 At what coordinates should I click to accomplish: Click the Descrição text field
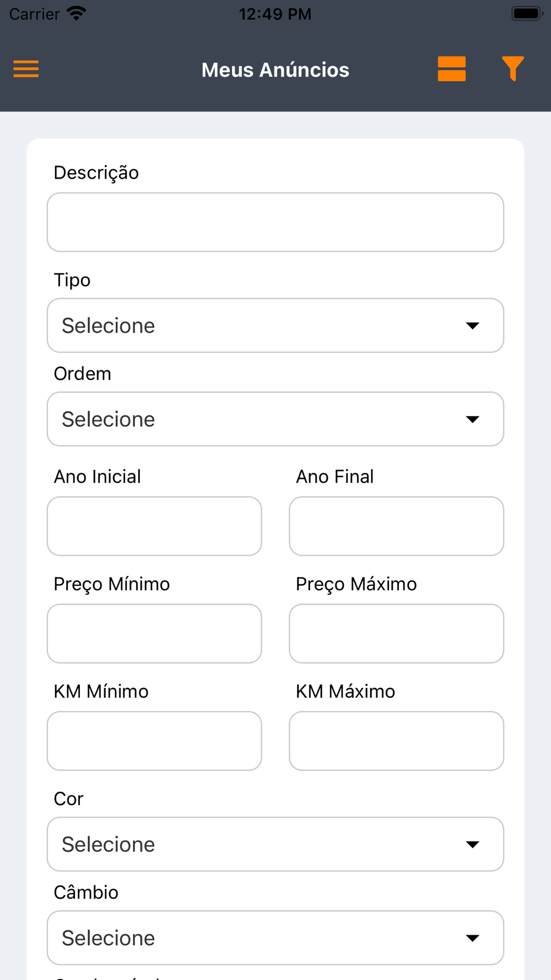[x=275, y=222]
